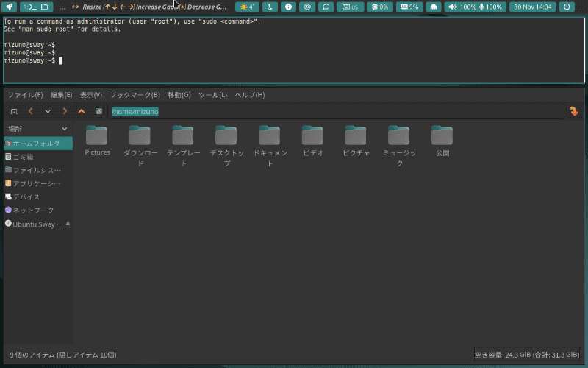Click the /home/mizuno path field
This screenshot has height=368, width=588.
point(337,112)
